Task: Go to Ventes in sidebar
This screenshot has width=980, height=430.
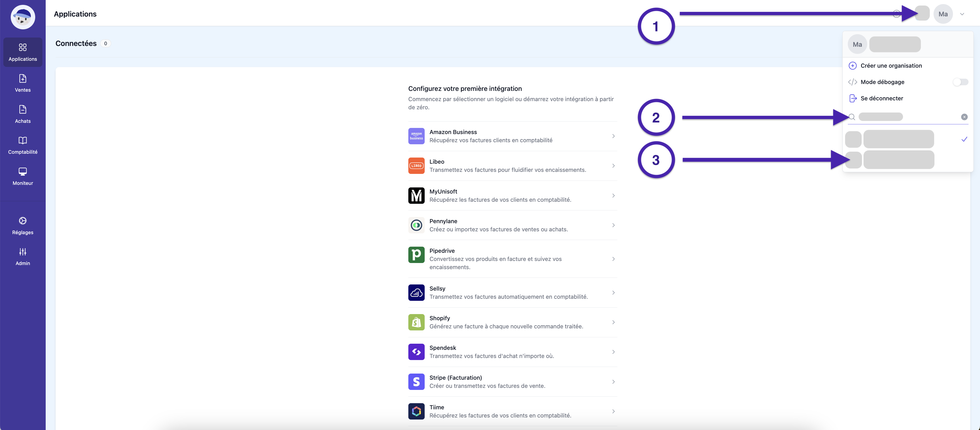Action: click(x=22, y=83)
